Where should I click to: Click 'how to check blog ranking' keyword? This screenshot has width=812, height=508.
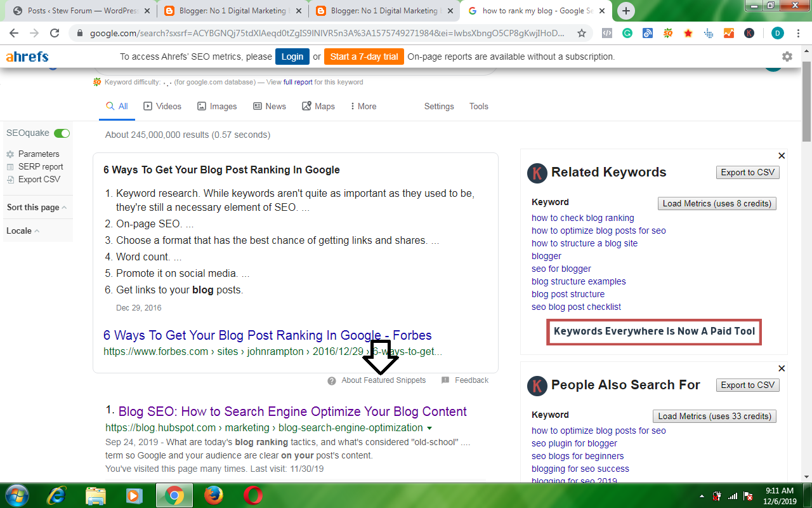point(583,218)
